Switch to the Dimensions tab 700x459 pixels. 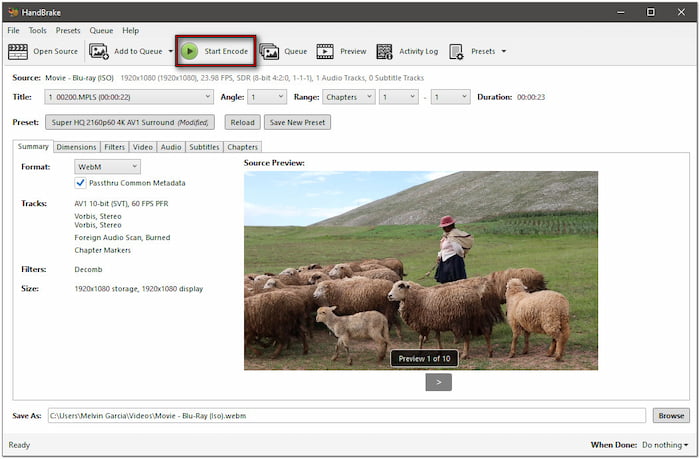coord(76,147)
